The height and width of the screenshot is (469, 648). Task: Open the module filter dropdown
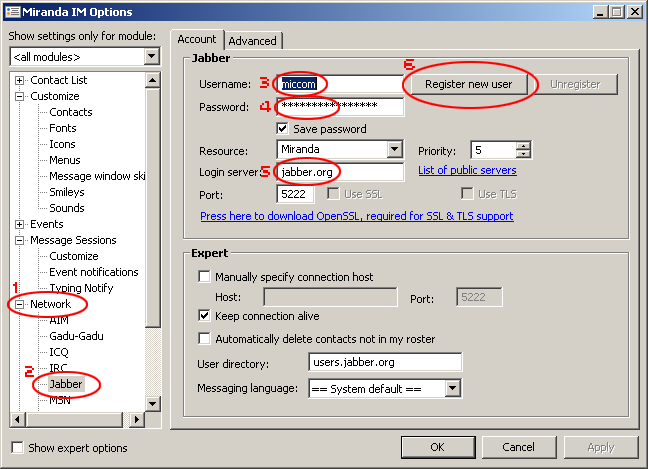pyautogui.click(x=152, y=56)
